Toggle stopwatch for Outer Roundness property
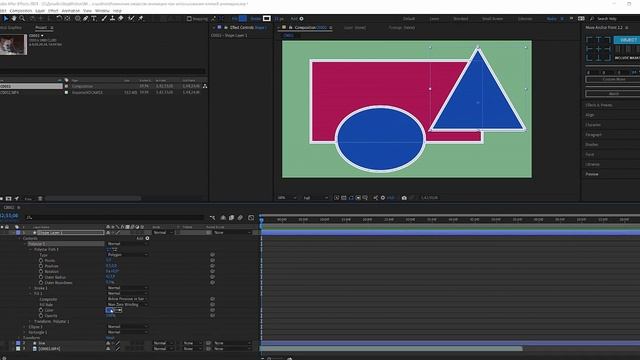This screenshot has width=640, height=360. click(x=41, y=282)
